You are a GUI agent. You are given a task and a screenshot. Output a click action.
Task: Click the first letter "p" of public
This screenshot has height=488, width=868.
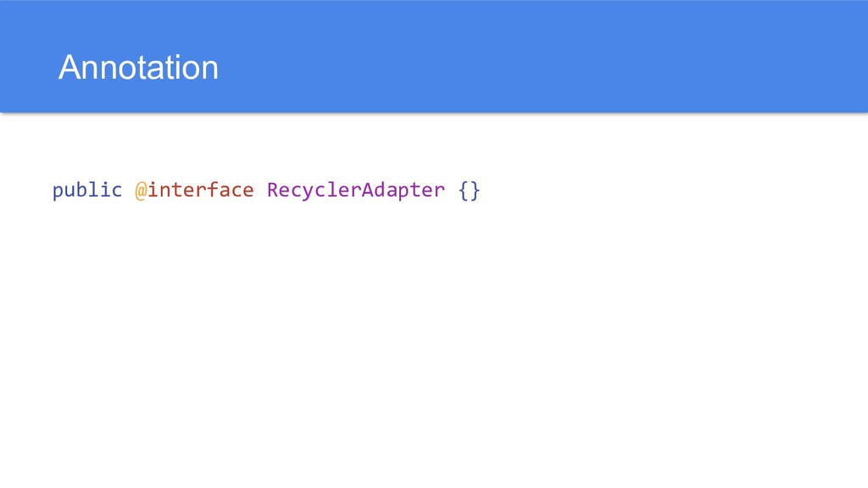[x=58, y=190]
